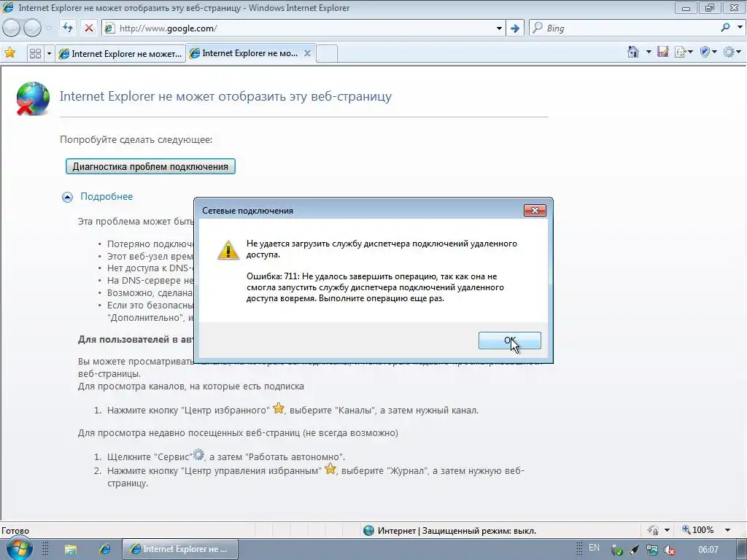Click the globe with red X error icon
Screen dimensions: 747x560
pos(32,98)
